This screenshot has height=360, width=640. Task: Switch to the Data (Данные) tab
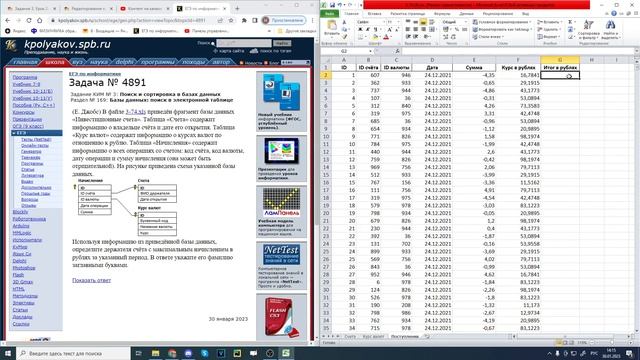pos(466,13)
